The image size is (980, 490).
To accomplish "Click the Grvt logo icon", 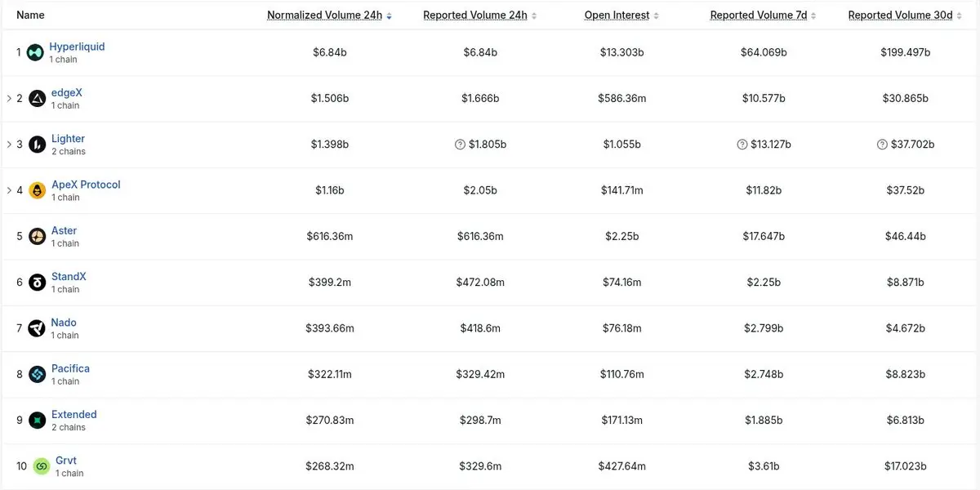I will (41, 466).
